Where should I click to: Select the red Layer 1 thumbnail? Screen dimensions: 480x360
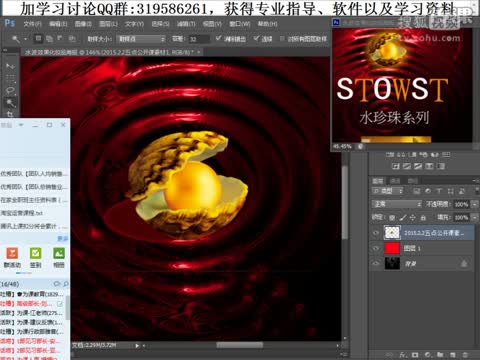(x=392, y=248)
